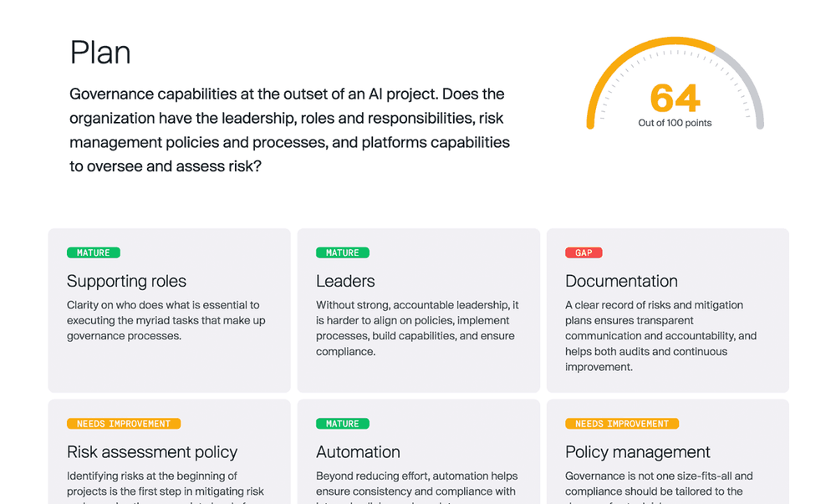
Task: Open the Supporting roles card
Action: point(169,309)
